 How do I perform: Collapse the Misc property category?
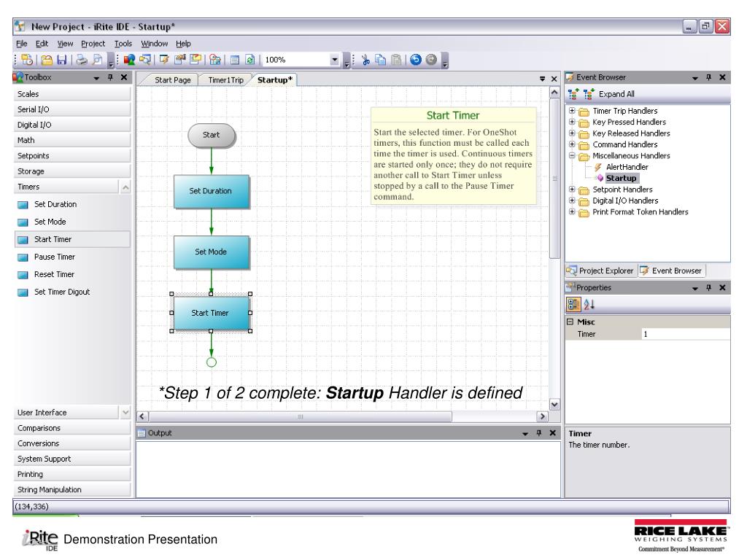click(570, 322)
